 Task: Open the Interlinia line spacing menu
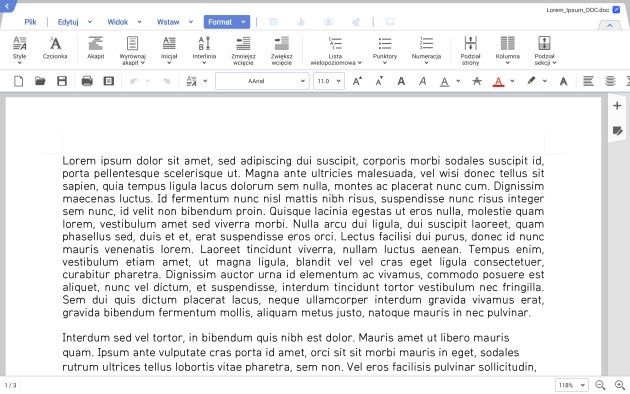point(204,50)
